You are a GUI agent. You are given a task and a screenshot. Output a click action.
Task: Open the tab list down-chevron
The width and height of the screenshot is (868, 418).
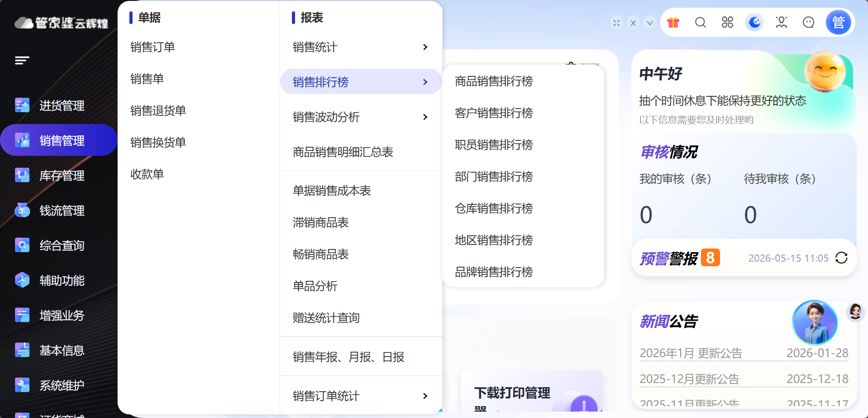[x=650, y=23]
